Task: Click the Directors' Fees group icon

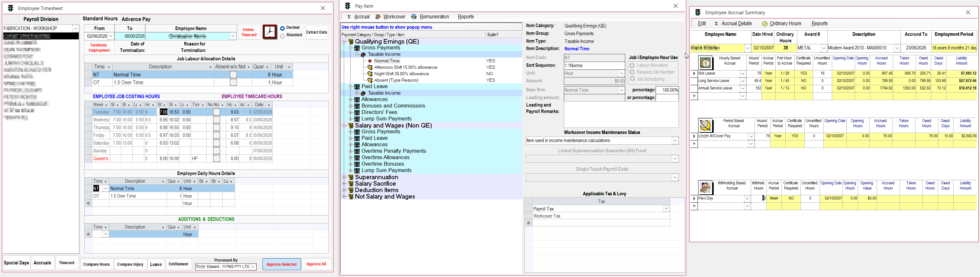Action: click(357, 112)
